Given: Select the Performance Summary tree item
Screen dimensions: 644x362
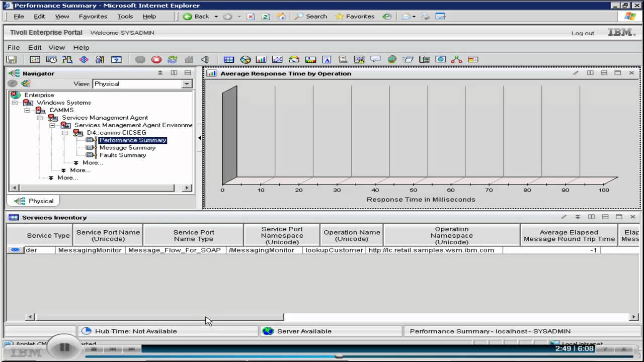Looking at the screenshot, I should pyautogui.click(x=133, y=140).
